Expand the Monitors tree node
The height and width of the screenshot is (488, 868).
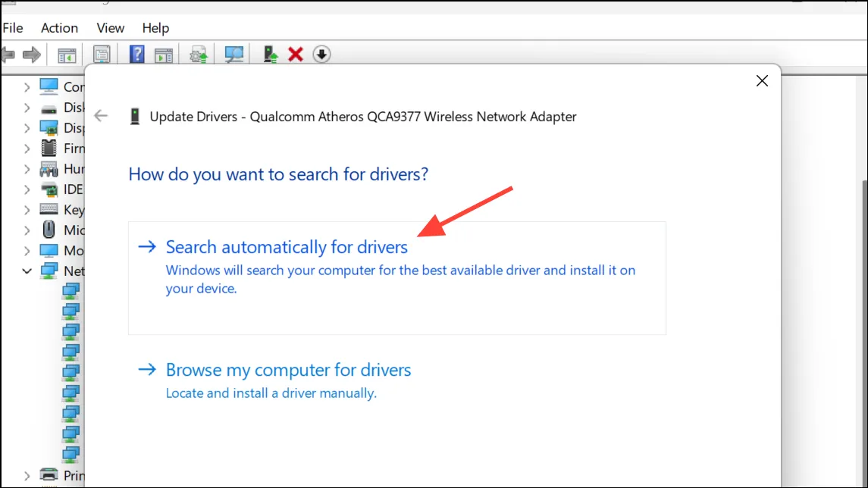27,251
